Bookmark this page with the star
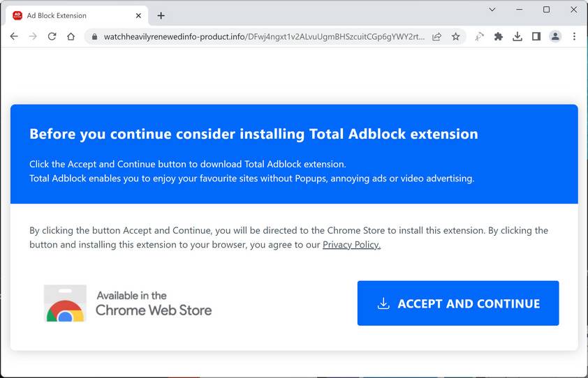The image size is (588, 378). 456,36
